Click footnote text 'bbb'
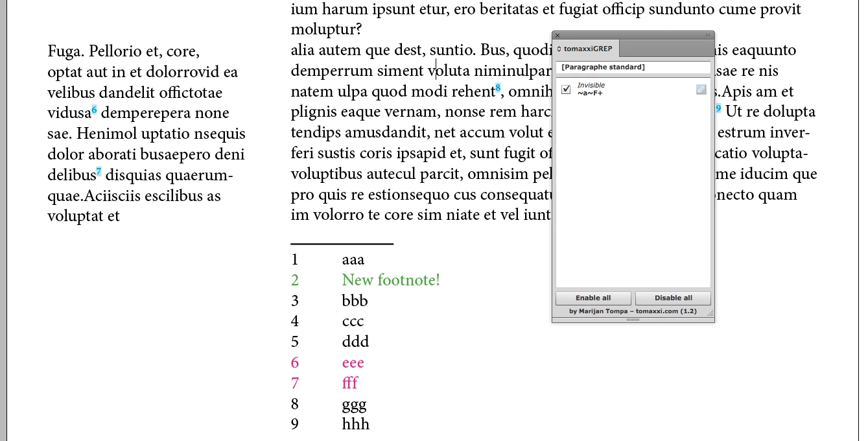This screenshot has height=441, width=868. coord(355,301)
